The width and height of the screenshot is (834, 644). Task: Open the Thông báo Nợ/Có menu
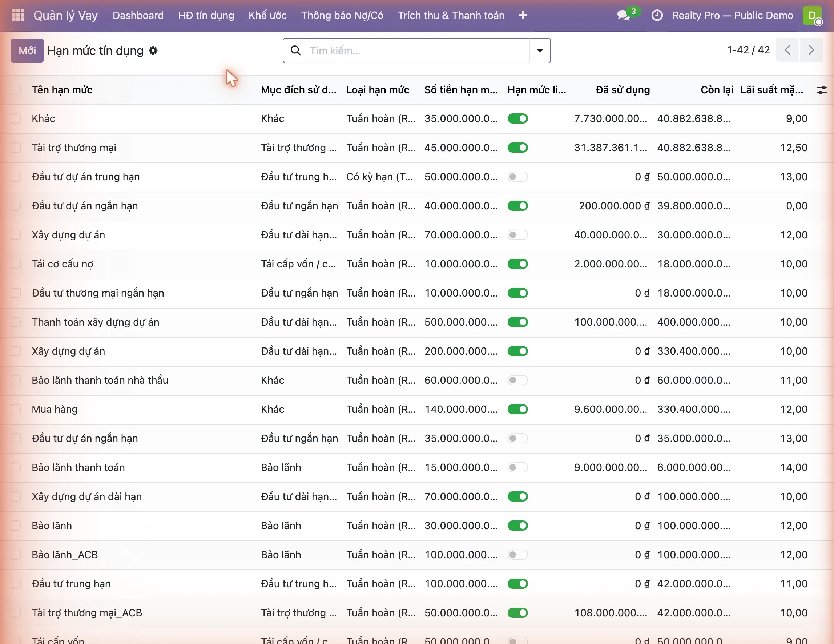tap(342, 15)
